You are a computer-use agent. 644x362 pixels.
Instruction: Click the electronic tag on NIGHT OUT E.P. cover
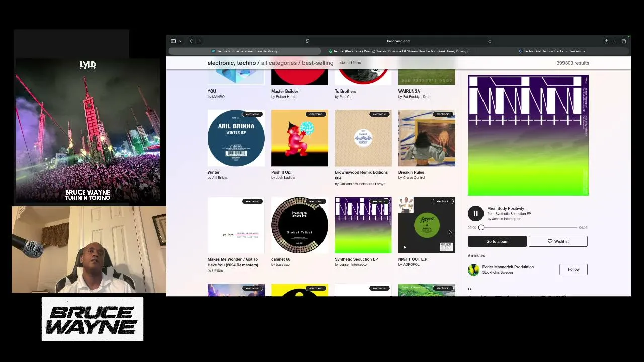click(x=443, y=201)
